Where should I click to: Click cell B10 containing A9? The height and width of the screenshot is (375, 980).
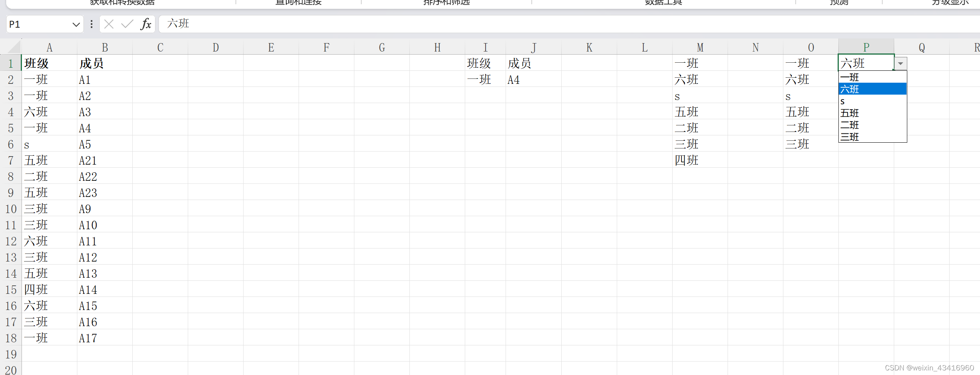[x=105, y=209]
